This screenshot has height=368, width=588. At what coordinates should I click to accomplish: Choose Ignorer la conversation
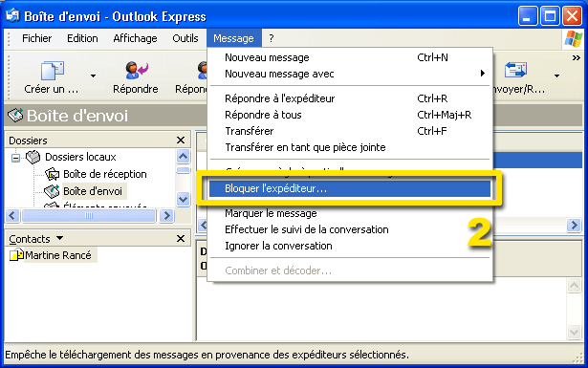tap(350, 246)
